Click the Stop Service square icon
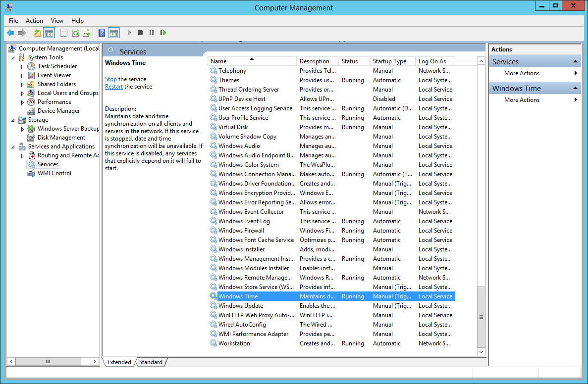588x384 pixels. tap(140, 33)
